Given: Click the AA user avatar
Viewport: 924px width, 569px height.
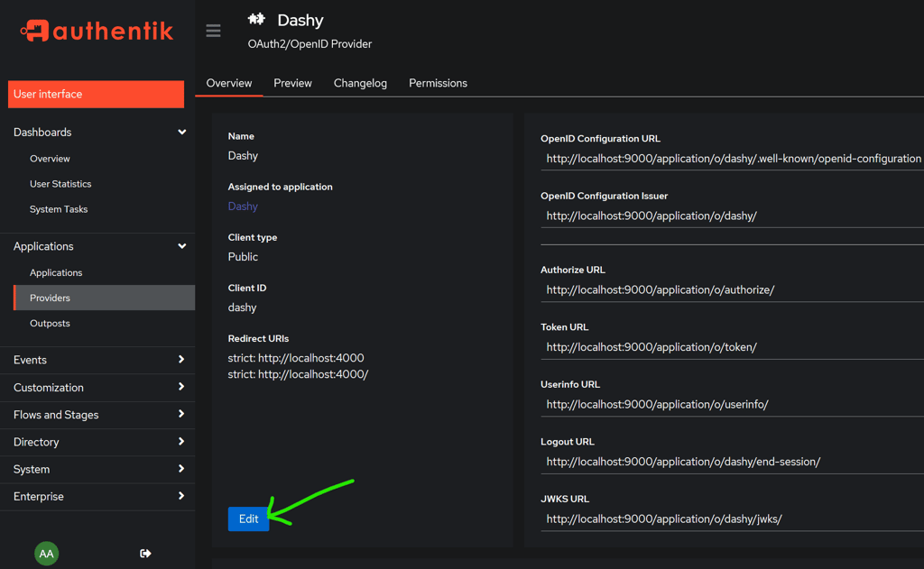Looking at the screenshot, I should [x=47, y=553].
